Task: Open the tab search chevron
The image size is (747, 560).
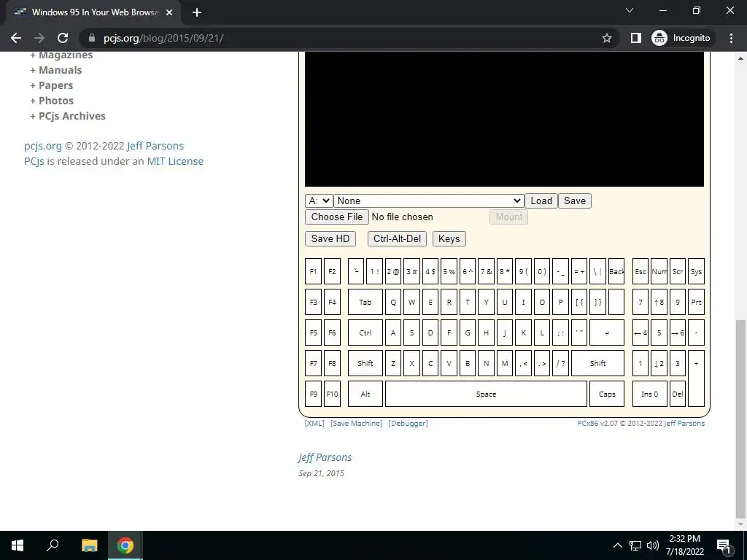Action: (x=630, y=10)
